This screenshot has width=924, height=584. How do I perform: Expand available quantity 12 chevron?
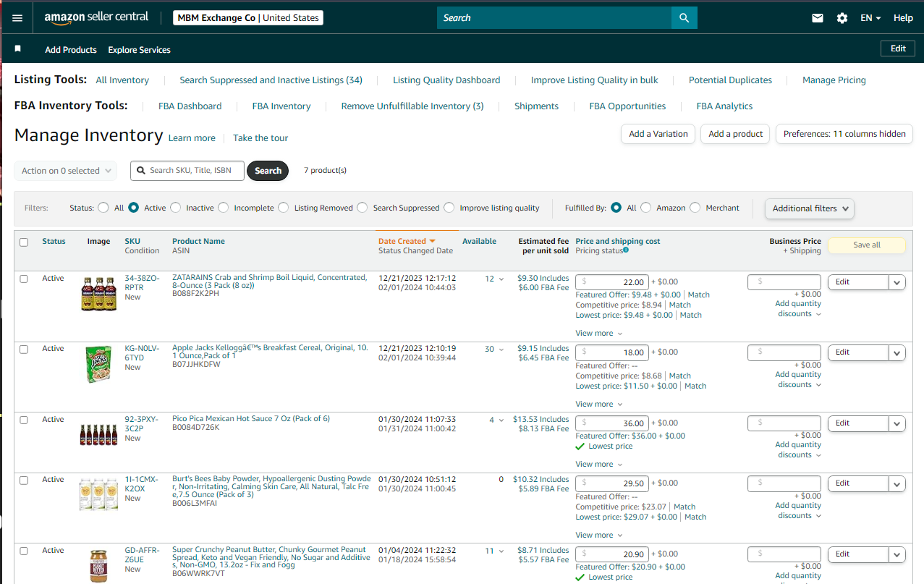(501, 279)
